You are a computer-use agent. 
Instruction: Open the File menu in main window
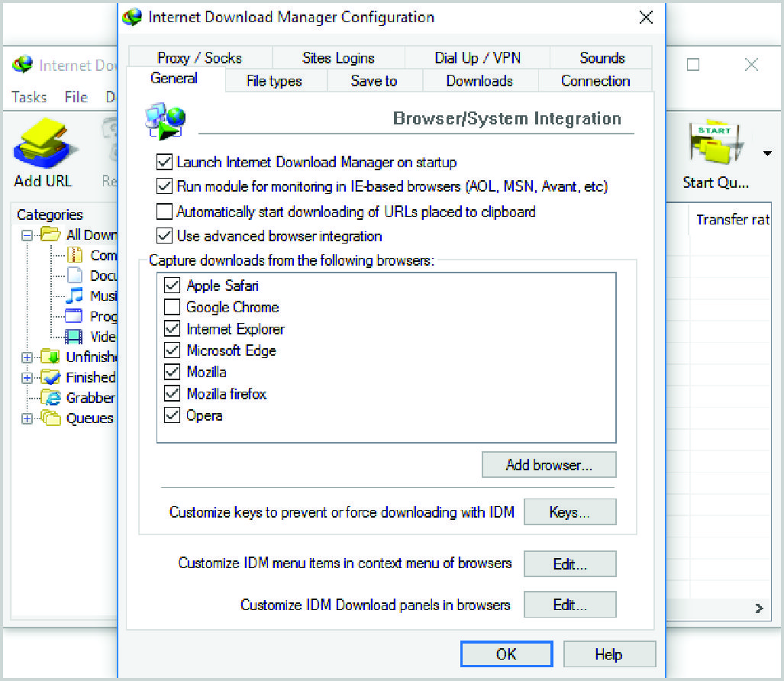(76, 97)
